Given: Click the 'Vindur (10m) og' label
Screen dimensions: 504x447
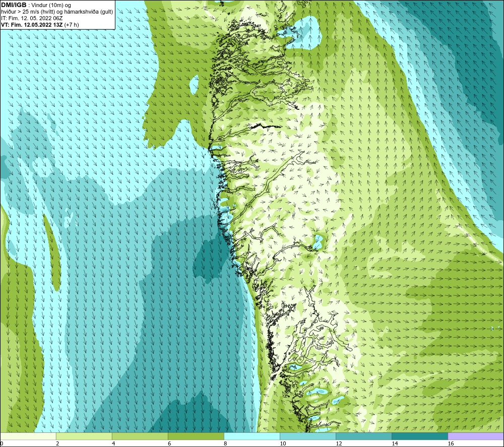Looking at the screenshot, I should pos(51,6).
